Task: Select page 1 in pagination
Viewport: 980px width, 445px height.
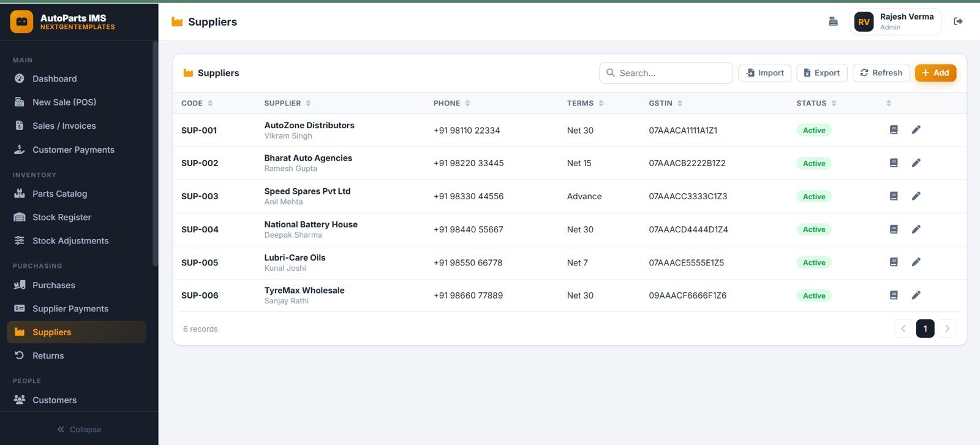Action: [x=925, y=329]
